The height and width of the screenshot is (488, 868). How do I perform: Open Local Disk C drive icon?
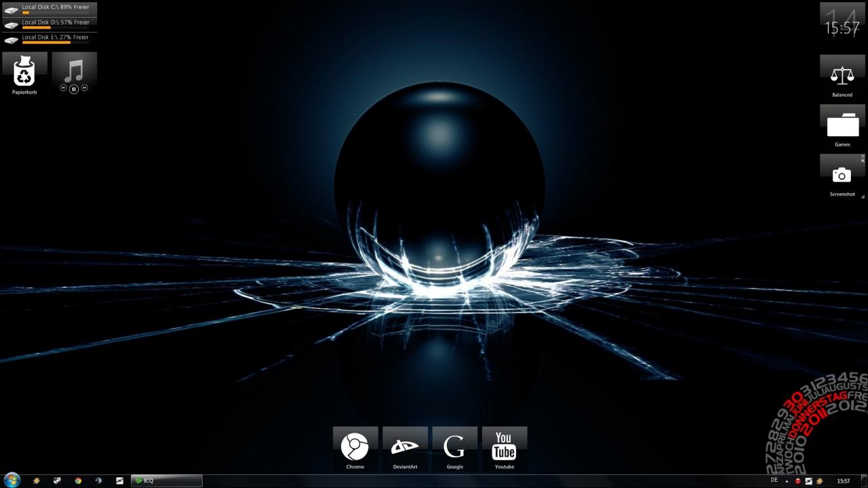(x=11, y=10)
